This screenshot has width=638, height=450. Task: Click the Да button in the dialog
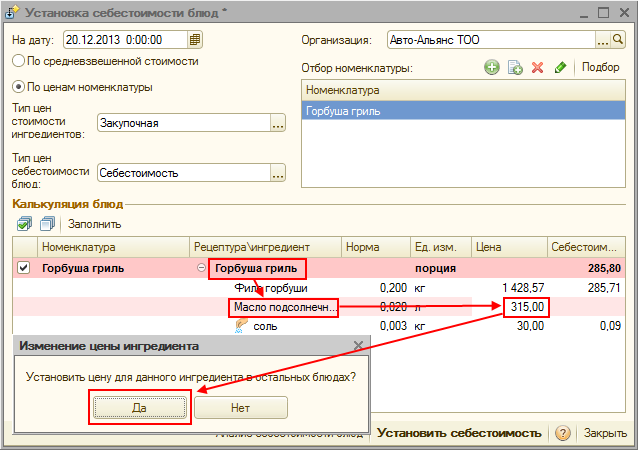(x=139, y=407)
